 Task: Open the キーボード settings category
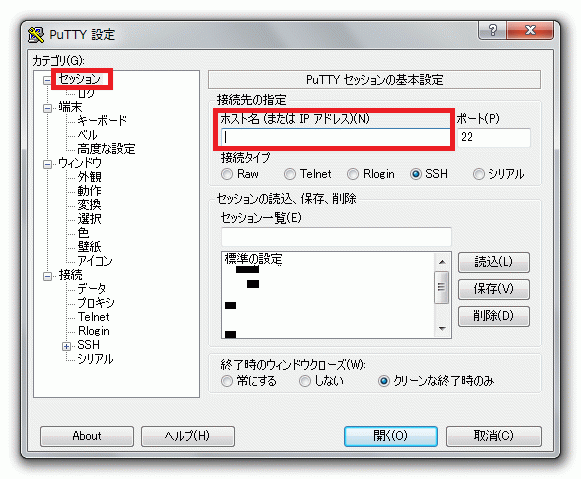[x=102, y=121]
